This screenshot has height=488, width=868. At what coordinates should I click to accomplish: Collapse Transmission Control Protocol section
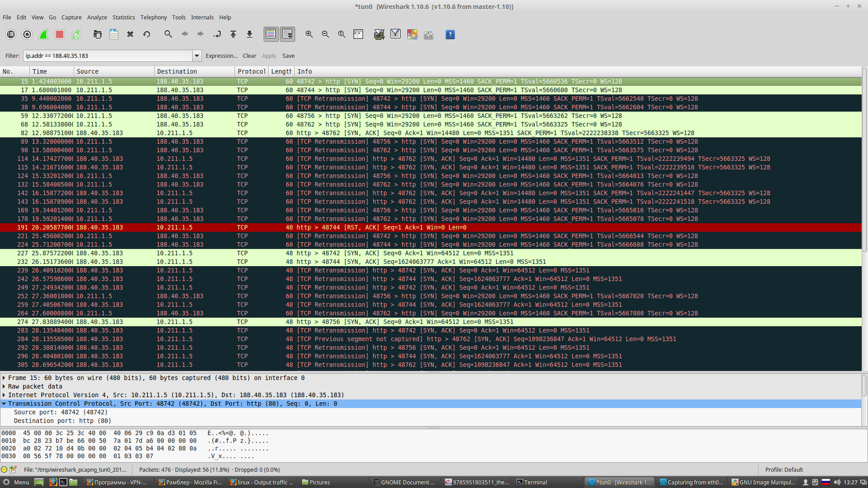(4, 404)
